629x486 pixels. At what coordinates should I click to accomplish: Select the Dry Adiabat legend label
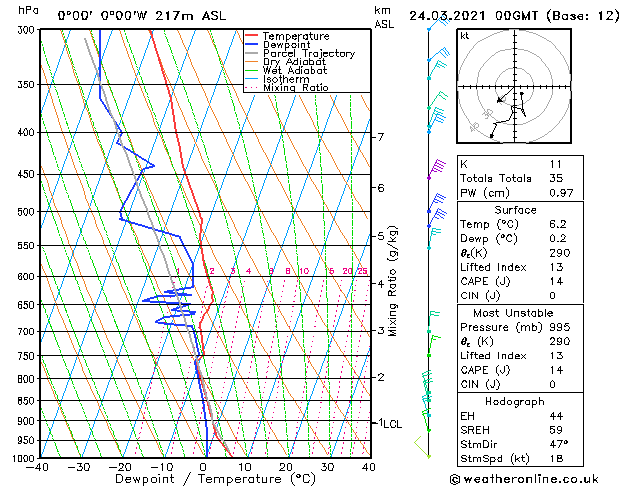click(294, 62)
